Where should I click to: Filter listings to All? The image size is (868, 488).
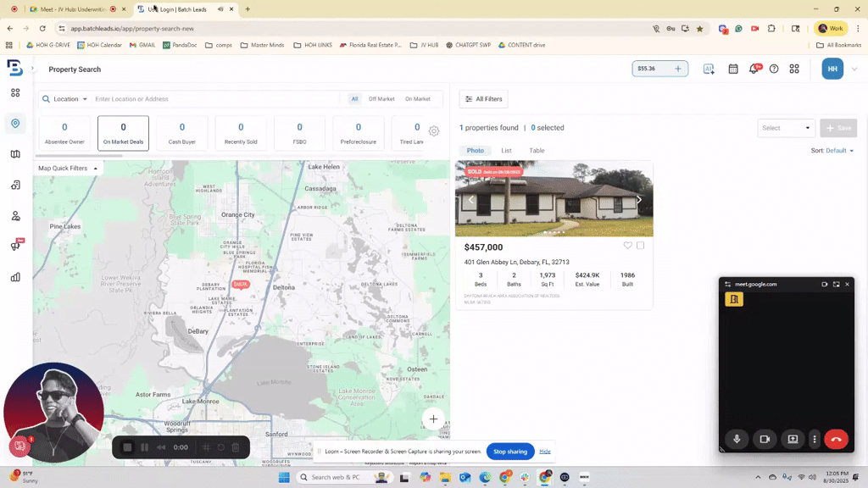[355, 99]
